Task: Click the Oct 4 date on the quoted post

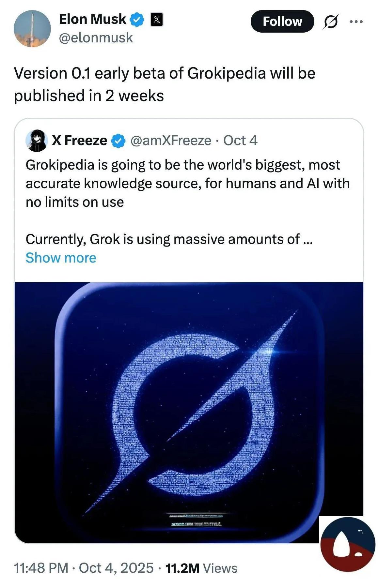Action: click(240, 141)
